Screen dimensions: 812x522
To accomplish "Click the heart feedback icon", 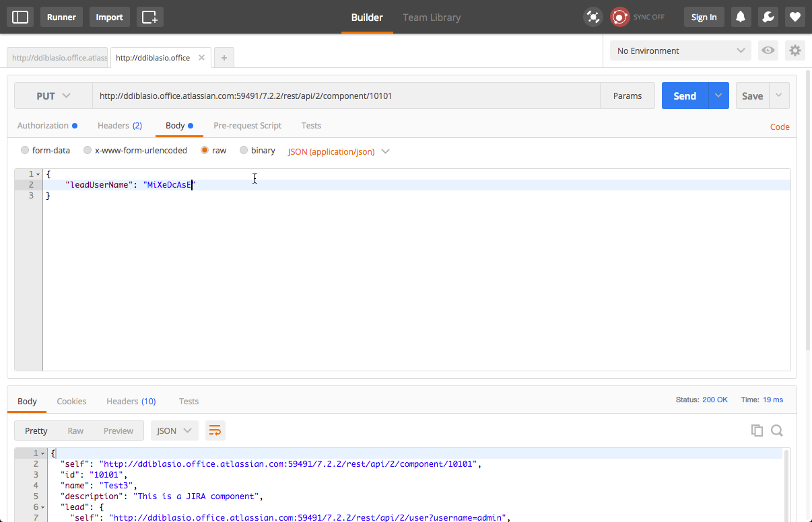I will pyautogui.click(x=794, y=17).
